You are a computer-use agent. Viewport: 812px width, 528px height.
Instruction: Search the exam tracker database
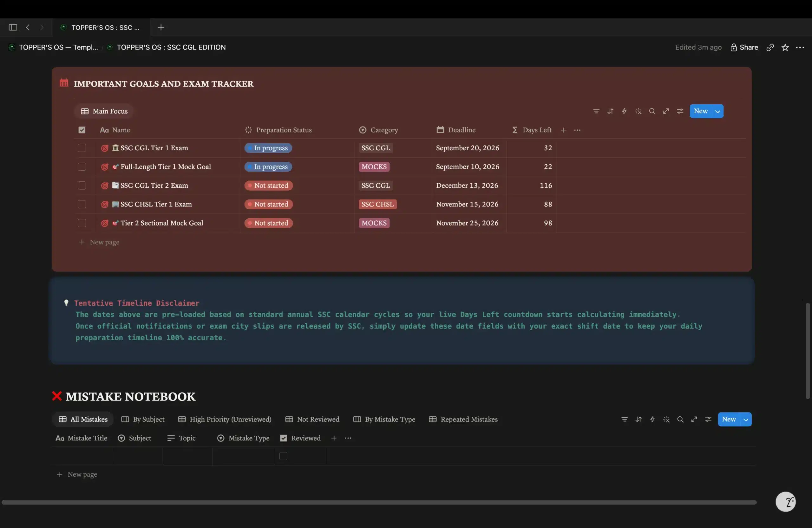pyautogui.click(x=652, y=111)
